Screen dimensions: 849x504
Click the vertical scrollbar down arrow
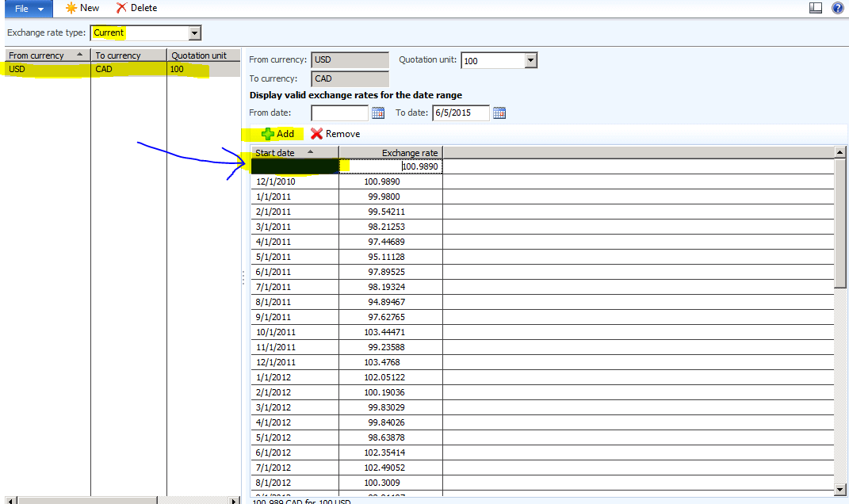(841, 488)
